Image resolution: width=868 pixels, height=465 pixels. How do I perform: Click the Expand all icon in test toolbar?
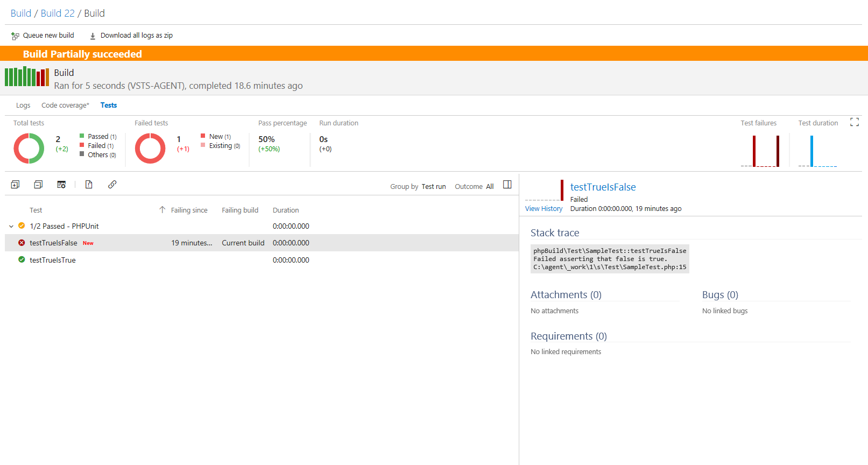coord(15,185)
